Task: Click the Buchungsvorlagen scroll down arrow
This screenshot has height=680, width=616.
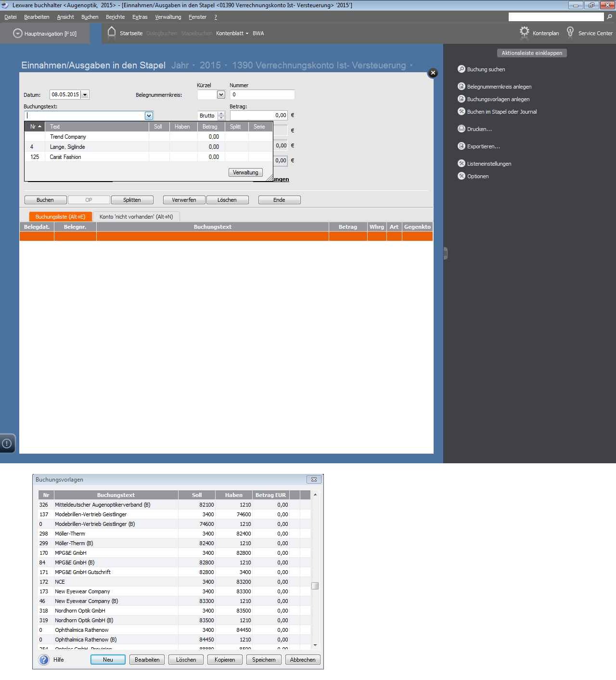Action: [315, 645]
